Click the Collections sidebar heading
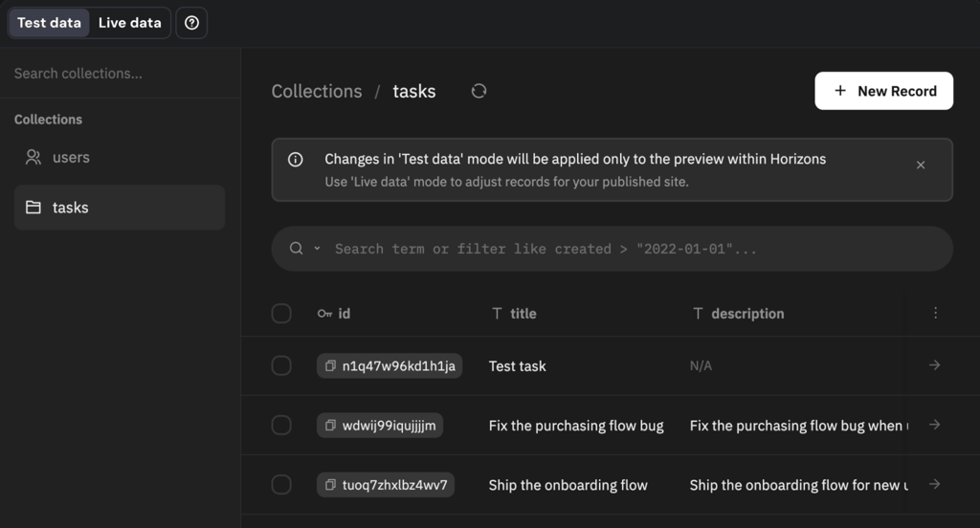Viewport: 980px width, 528px height. tap(48, 120)
